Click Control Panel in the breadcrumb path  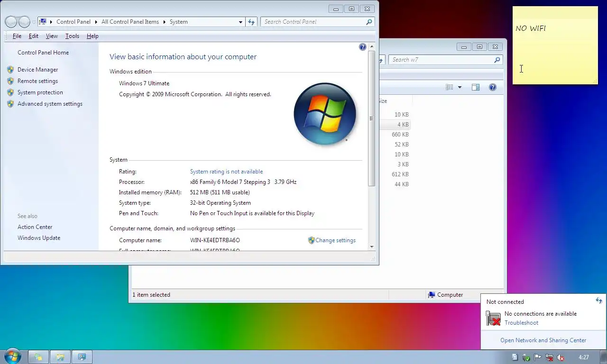click(73, 22)
